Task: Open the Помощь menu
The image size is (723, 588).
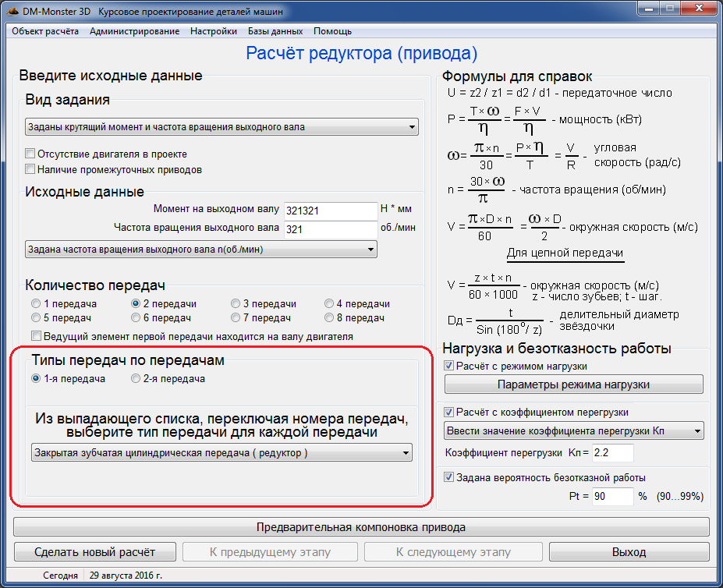Action: tap(332, 31)
